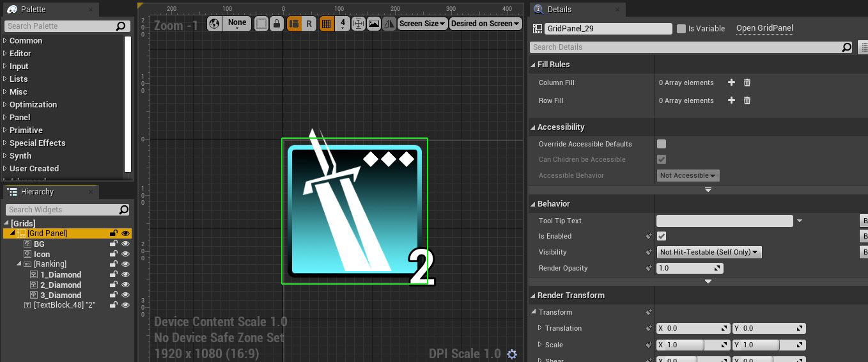Viewport: 868px width, 362px height.
Task: Click the preview background image icon
Action: coord(374,24)
